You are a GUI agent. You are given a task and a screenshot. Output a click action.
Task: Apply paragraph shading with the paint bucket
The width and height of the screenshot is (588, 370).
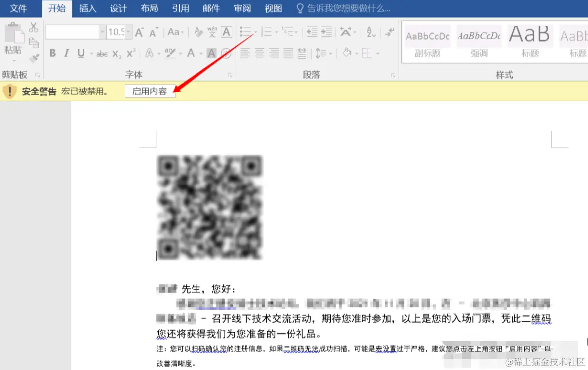(347, 53)
